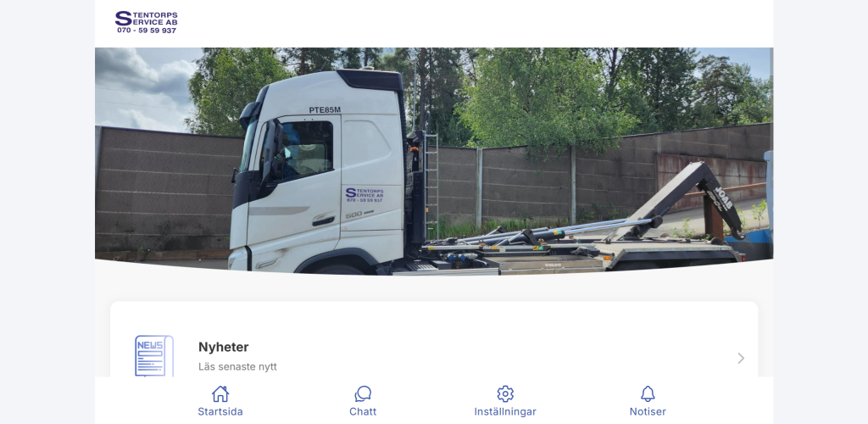Image resolution: width=868 pixels, height=424 pixels.
Task: Click the notification bell icon
Action: coord(648,393)
